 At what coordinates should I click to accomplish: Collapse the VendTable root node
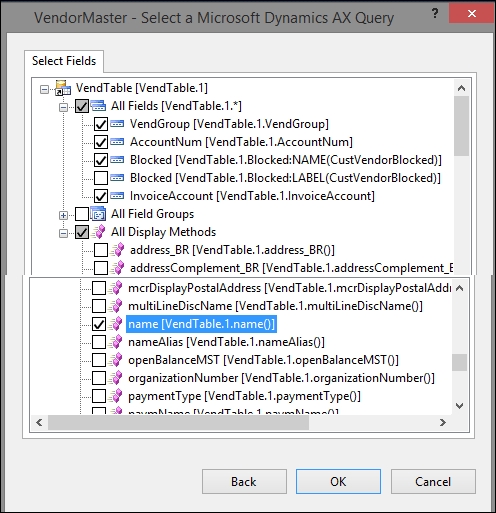pos(44,89)
